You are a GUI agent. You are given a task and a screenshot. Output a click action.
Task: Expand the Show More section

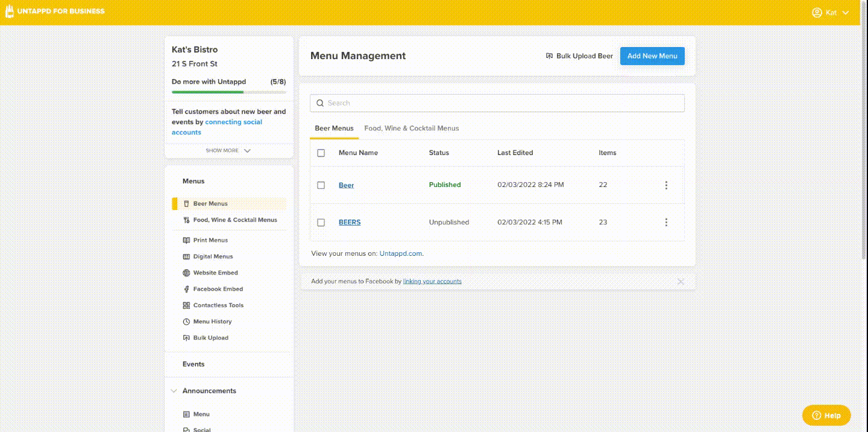coord(228,151)
